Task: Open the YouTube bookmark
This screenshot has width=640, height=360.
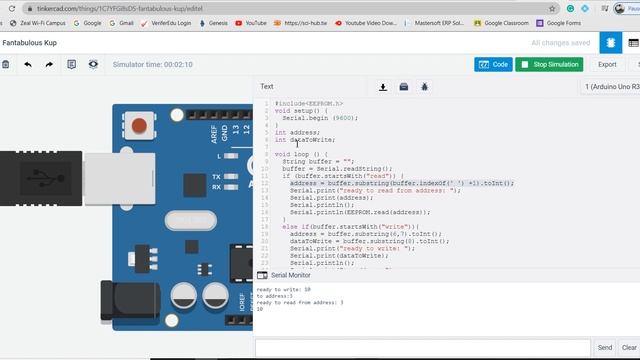Action: click(x=251, y=23)
